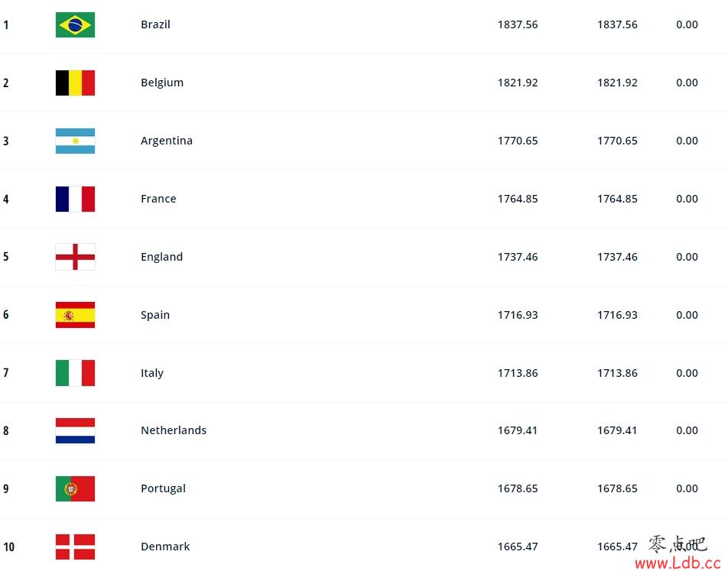Click the Belgium flag icon
This screenshot has width=728, height=571.
[75, 83]
